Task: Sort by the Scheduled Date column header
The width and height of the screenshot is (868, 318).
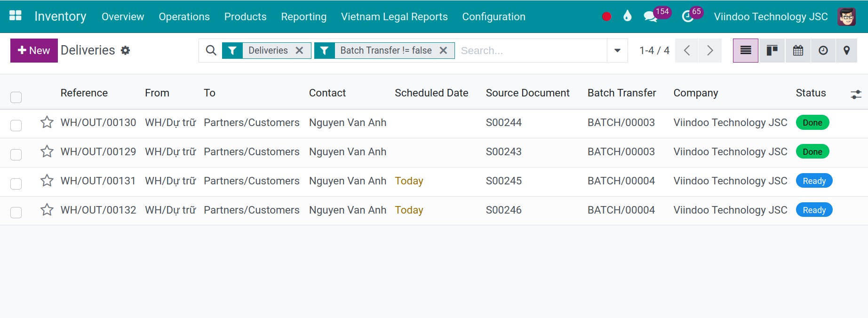Action: 431,93
